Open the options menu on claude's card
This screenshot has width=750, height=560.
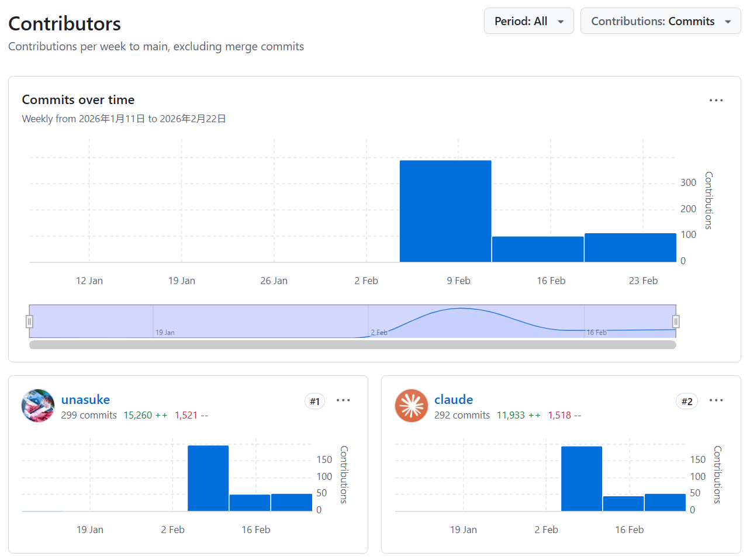click(716, 400)
